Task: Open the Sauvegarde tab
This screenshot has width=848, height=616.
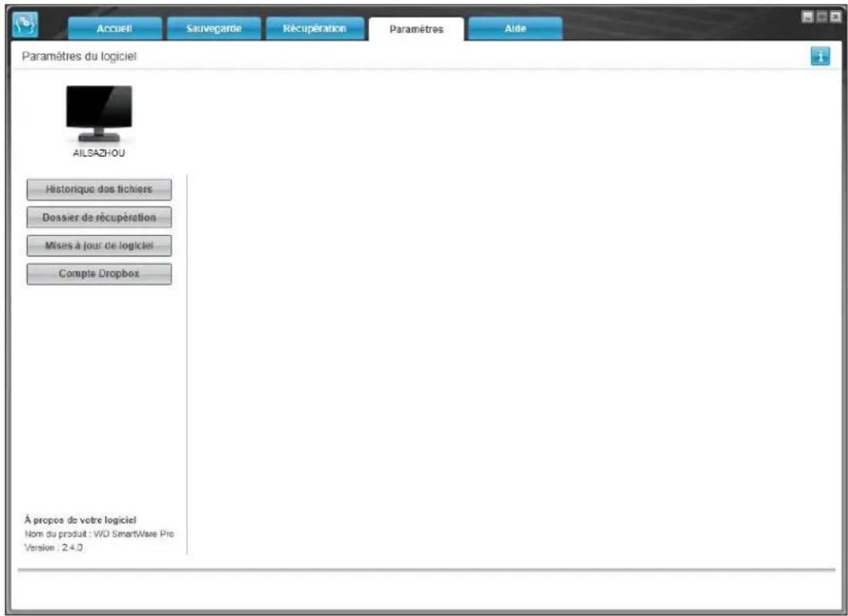Action: (214, 29)
